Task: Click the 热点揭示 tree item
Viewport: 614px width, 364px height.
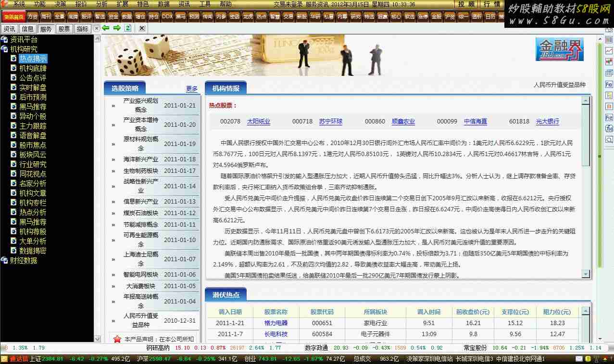Action: click(x=33, y=59)
